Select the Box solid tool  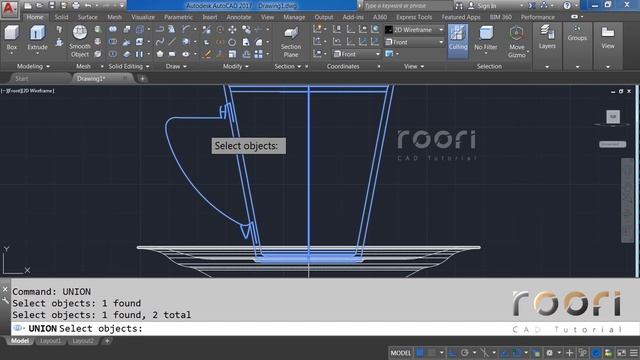click(12, 38)
